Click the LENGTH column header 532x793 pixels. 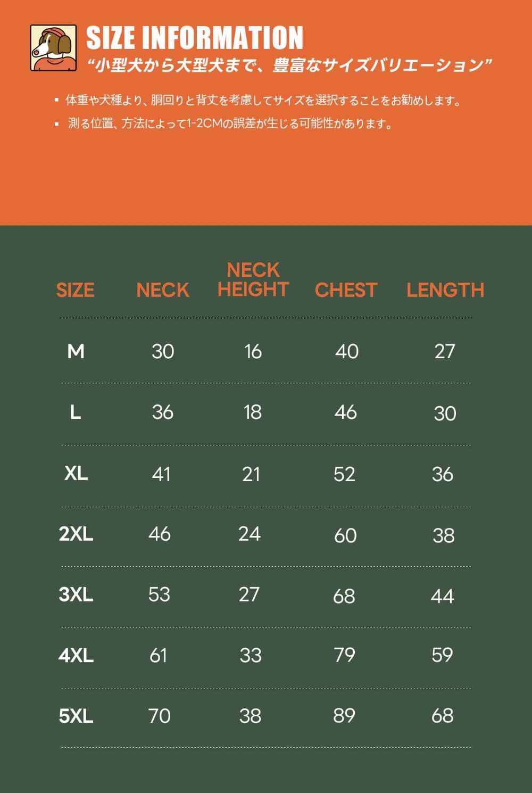[445, 290]
